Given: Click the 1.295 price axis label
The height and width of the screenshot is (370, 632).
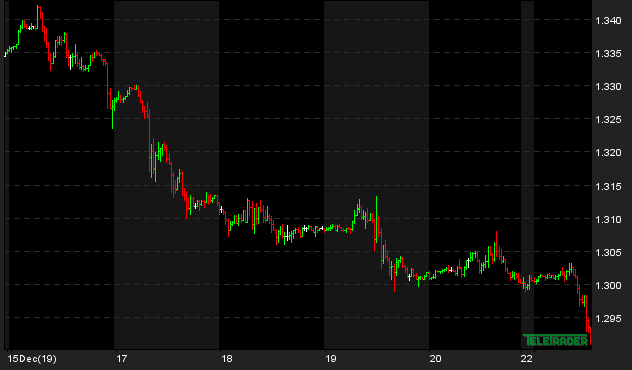Looking at the screenshot, I should (x=608, y=319).
